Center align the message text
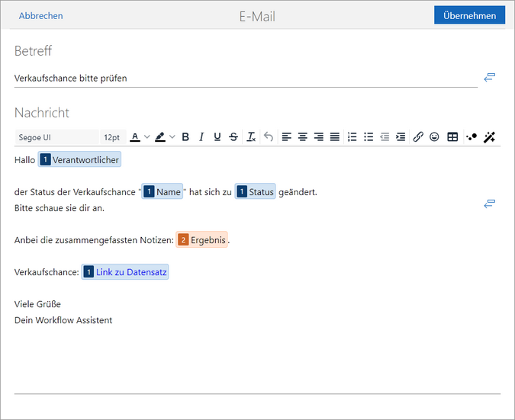 click(303, 137)
